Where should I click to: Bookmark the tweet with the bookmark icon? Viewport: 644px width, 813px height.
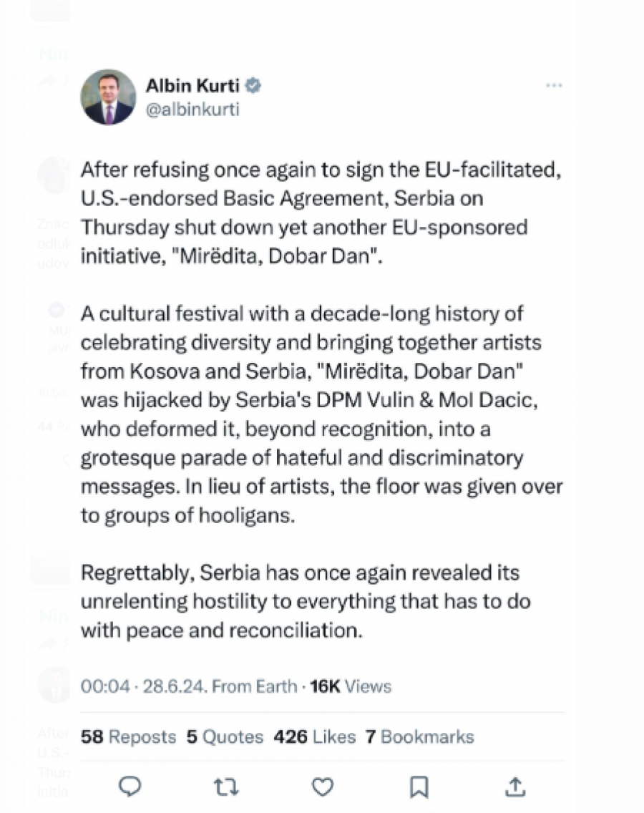[x=419, y=787]
